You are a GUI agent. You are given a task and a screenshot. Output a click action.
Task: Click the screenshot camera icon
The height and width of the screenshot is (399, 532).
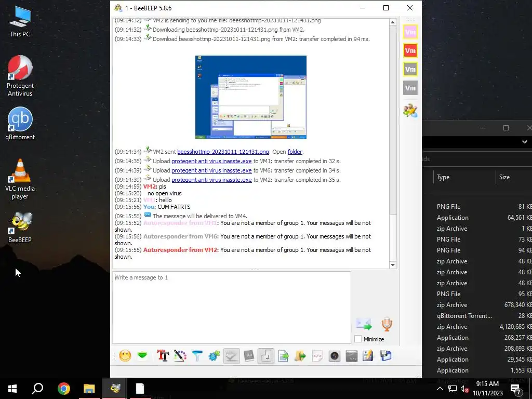pos(335,355)
